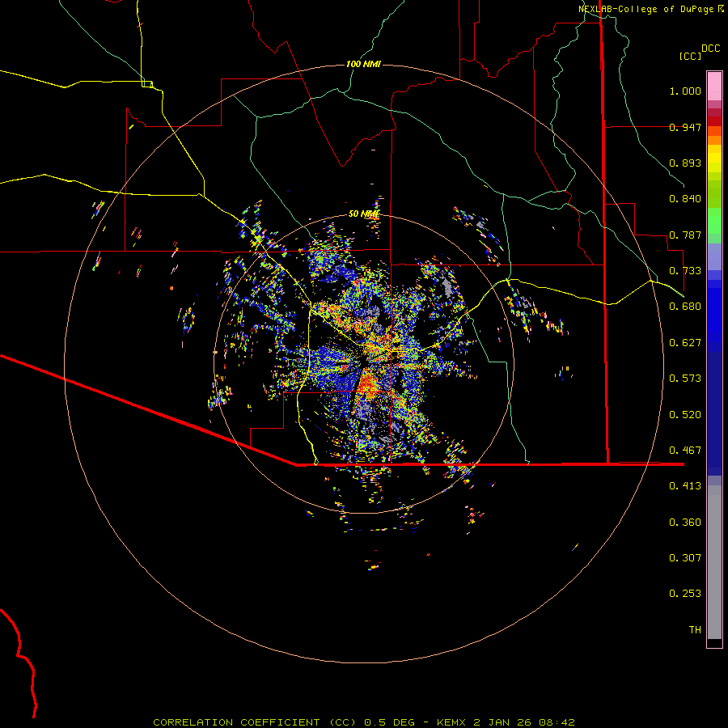
Task: Click the 0.520 value on color scale
Action: tap(685, 415)
